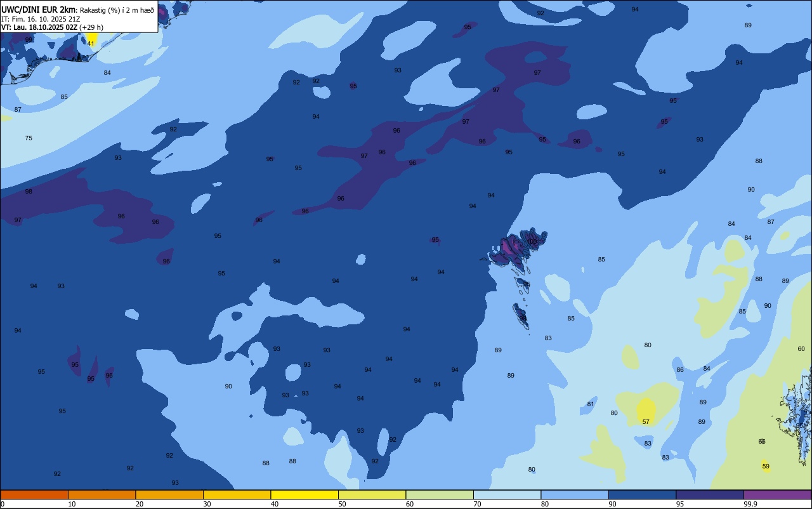
Task: Pick the 60–70 pale green legend swatch
Action: pyautogui.click(x=440, y=494)
